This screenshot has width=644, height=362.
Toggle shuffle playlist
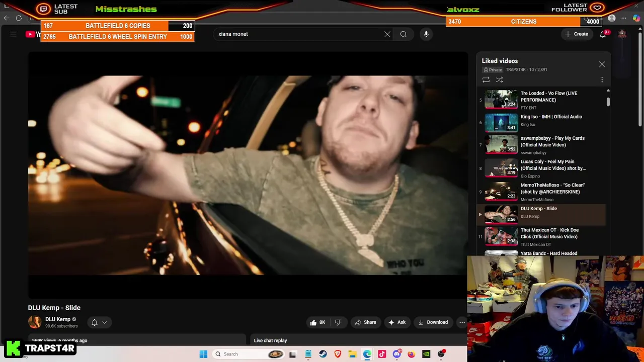[500, 80]
